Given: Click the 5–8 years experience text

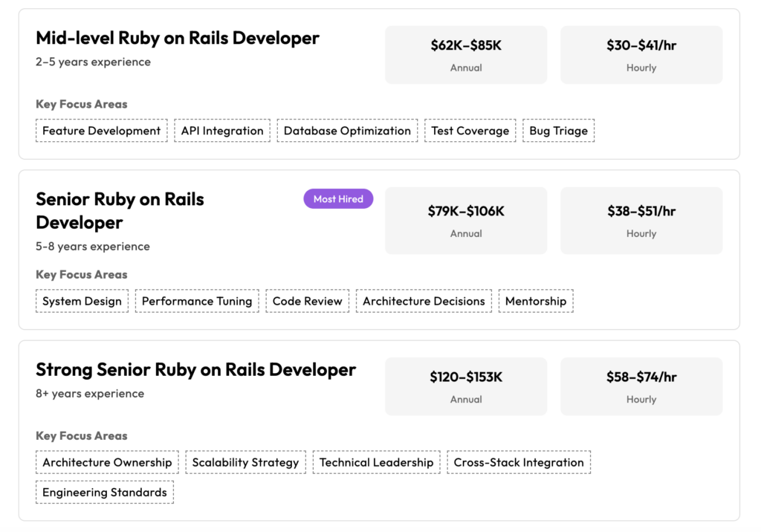Looking at the screenshot, I should (x=93, y=247).
